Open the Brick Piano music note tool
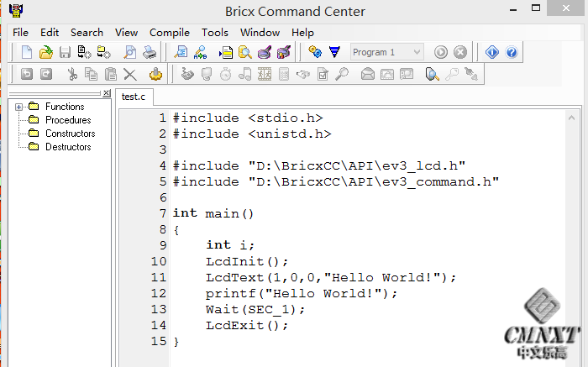 pos(245,74)
